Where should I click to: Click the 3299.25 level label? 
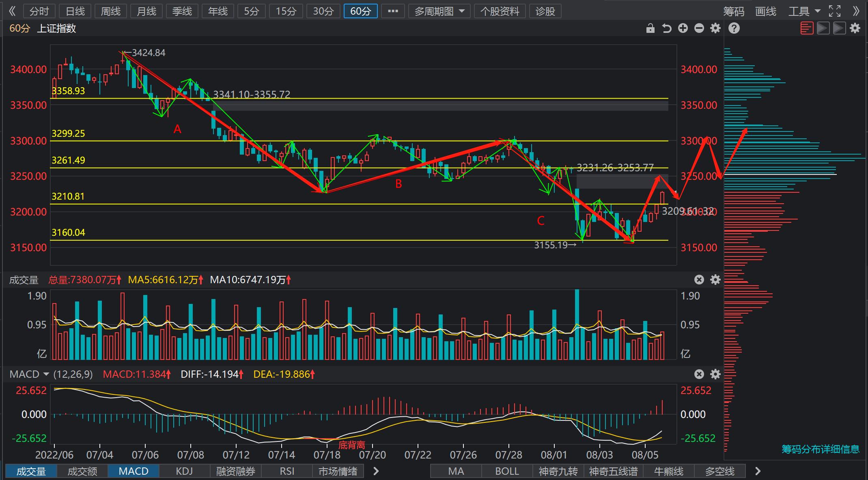(x=68, y=133)
